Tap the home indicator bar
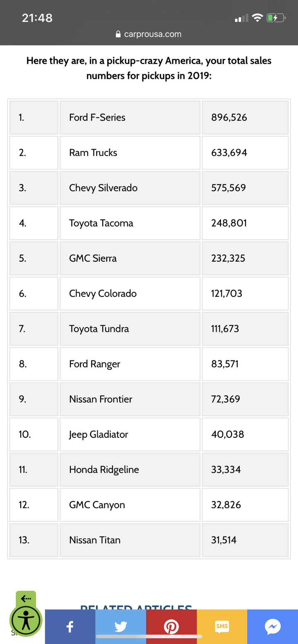Viewport: 298px width, 644px height. 149,637
